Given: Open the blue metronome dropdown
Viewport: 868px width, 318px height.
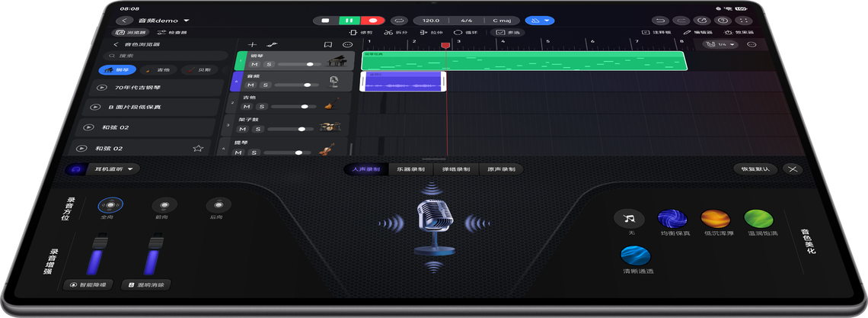Looking at the screenshot, I should [540, 21].
